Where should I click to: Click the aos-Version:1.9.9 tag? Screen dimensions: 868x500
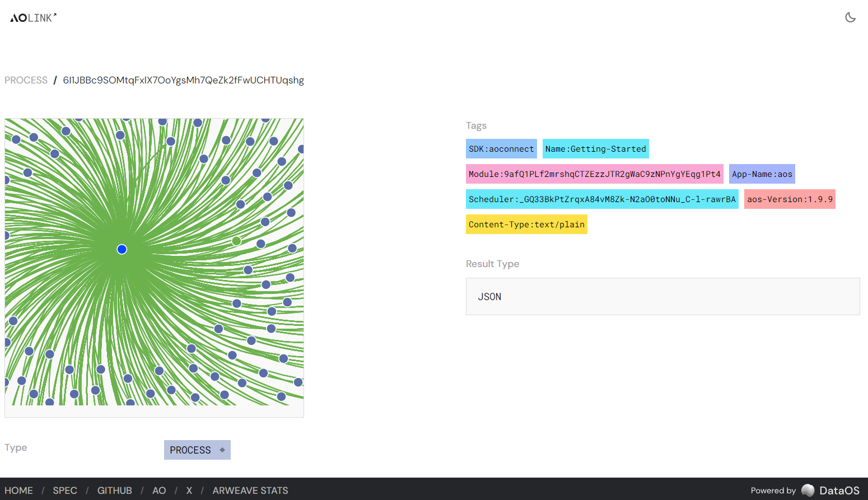790,199
